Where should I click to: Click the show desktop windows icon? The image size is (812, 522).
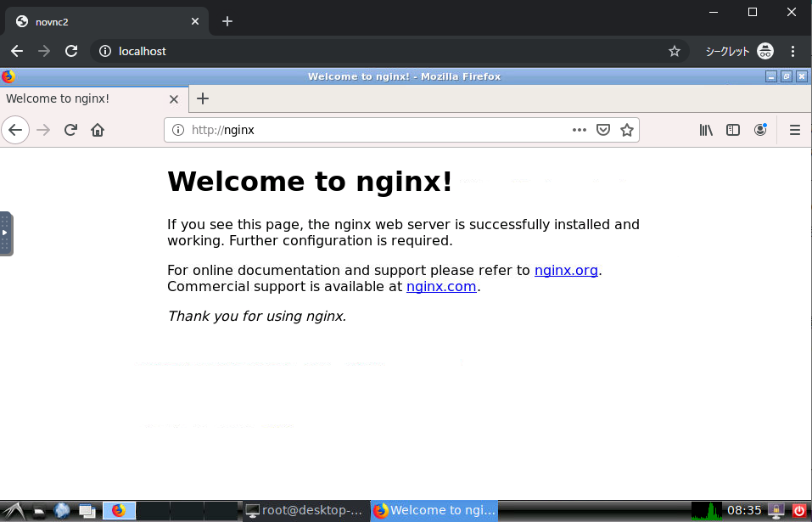point(87,511)
